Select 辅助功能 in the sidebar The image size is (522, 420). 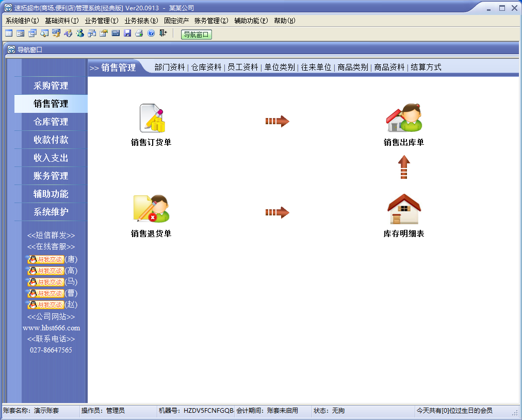click(x=51, y=194)
